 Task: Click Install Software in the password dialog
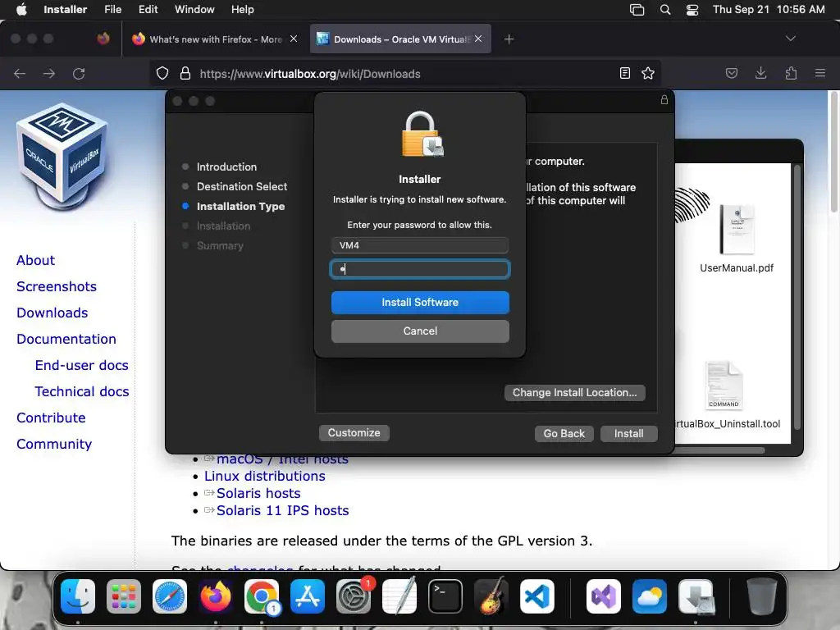click(420, 302)
